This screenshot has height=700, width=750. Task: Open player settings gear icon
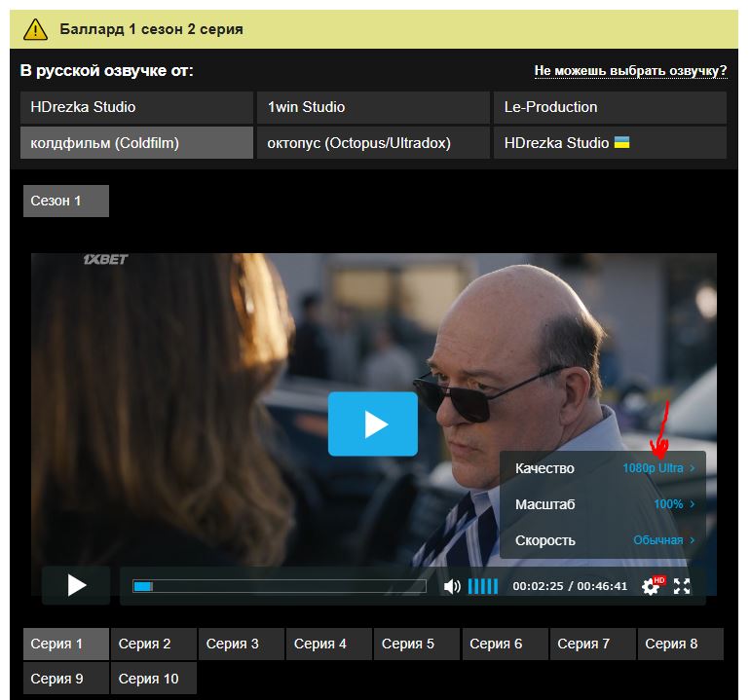point(650,587)
